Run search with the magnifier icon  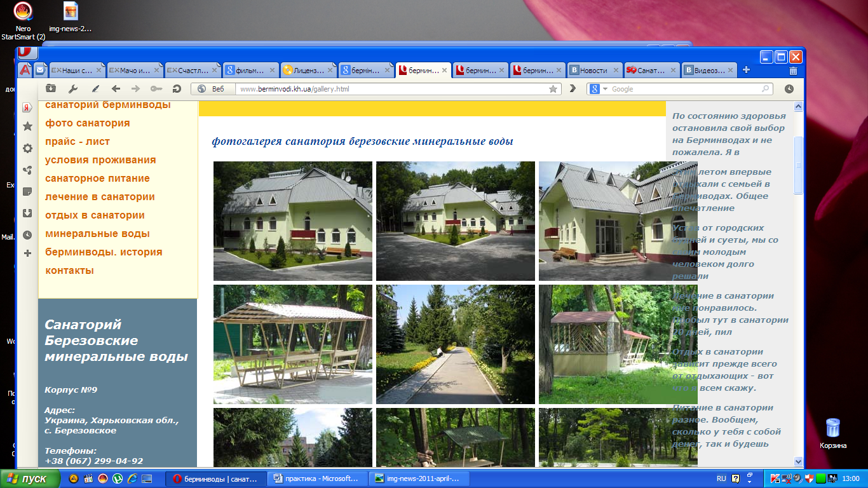coord(765,89)
